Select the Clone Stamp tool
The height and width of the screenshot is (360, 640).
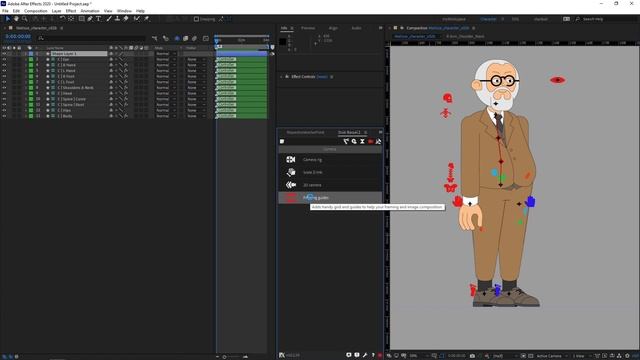pyautogui.click(x=118, y=19)
